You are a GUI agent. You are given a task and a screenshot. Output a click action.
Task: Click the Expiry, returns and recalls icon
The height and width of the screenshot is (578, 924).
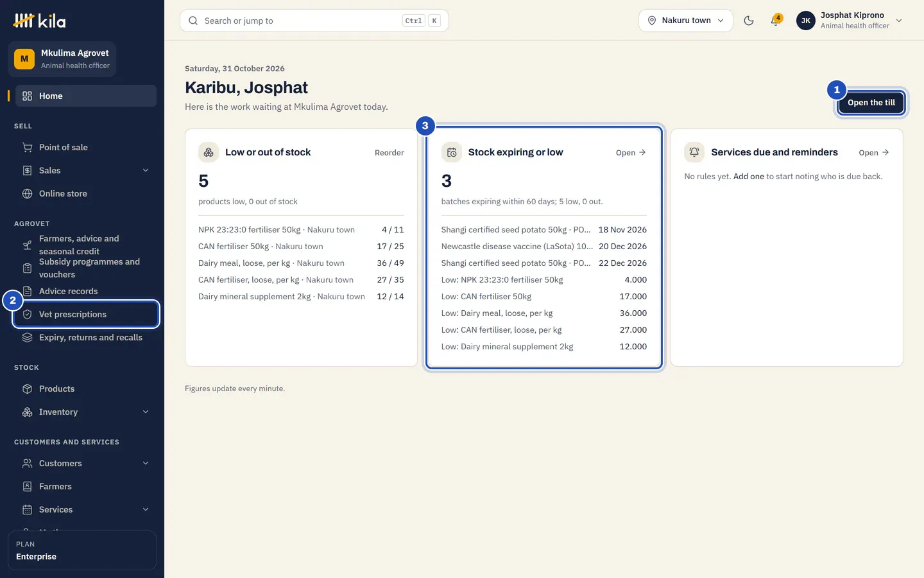click(x=27, y=337)
